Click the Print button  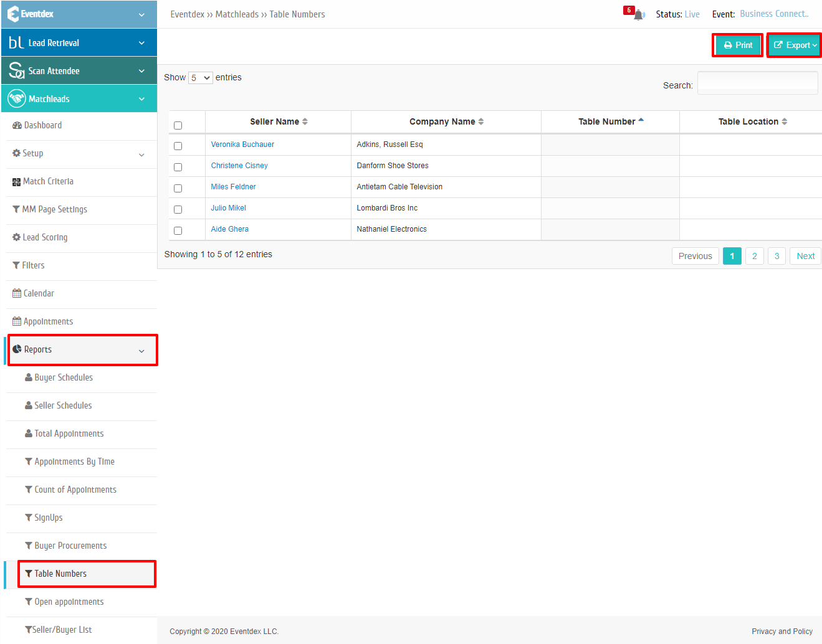tap(738, 45)
